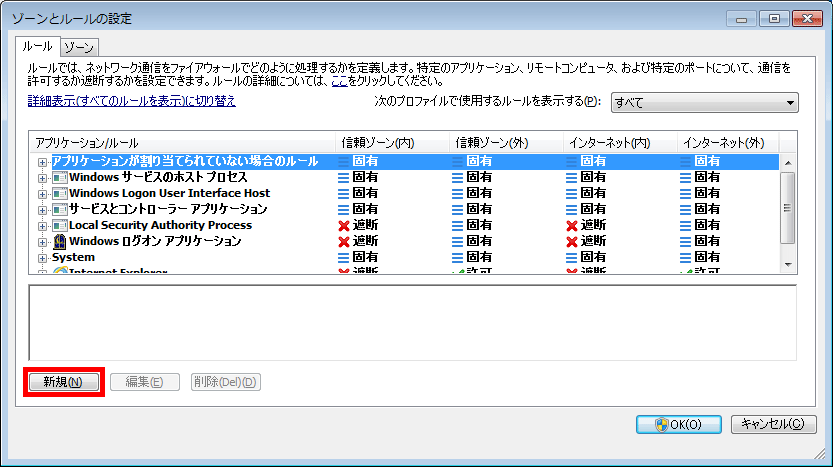Image resolution: width=833 pixels, height=467 pixels.
Task: Click the Windows Logon application key icon
Action: click(x=59, y=241)
